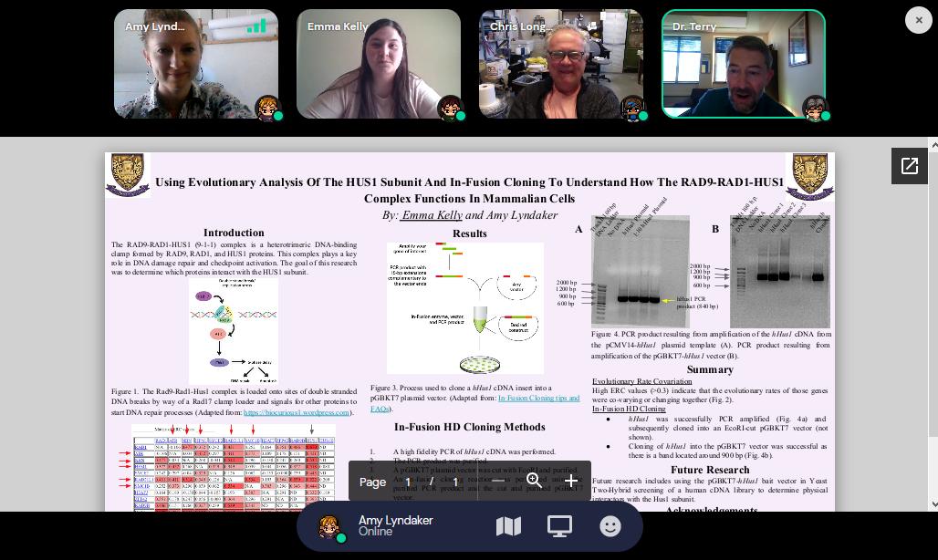Click the 'Introduction' heading on the poster
Screen dimensions: 938x560
click(234, 233)
